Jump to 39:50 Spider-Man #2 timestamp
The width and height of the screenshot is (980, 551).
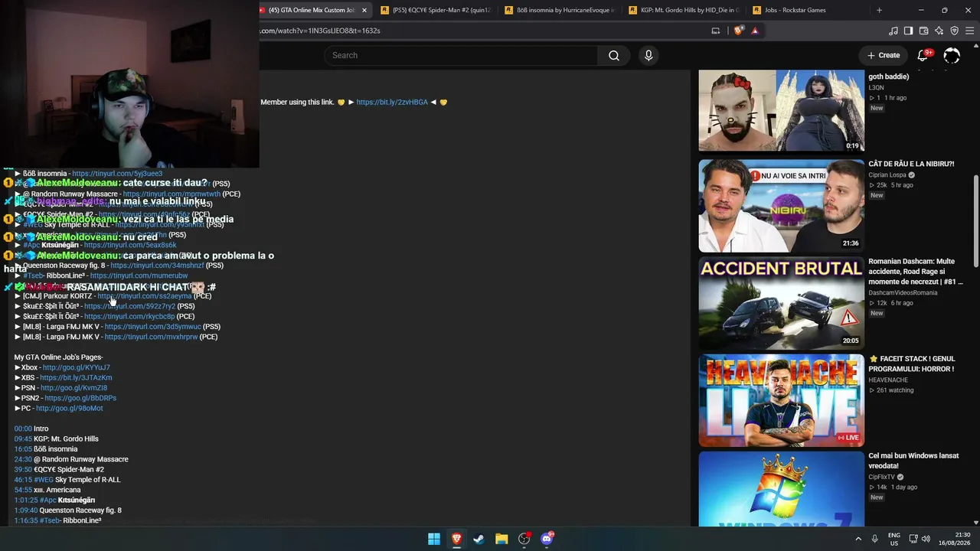point(23,470)
